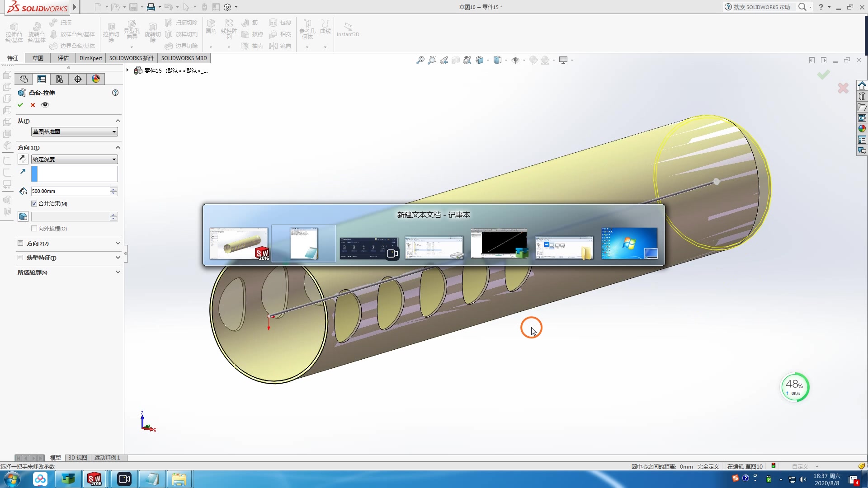The width and height of the screenshot is (868, 488).
Task: Switch to the DimXpertManager crosshair tab
Action: (78, 79)
